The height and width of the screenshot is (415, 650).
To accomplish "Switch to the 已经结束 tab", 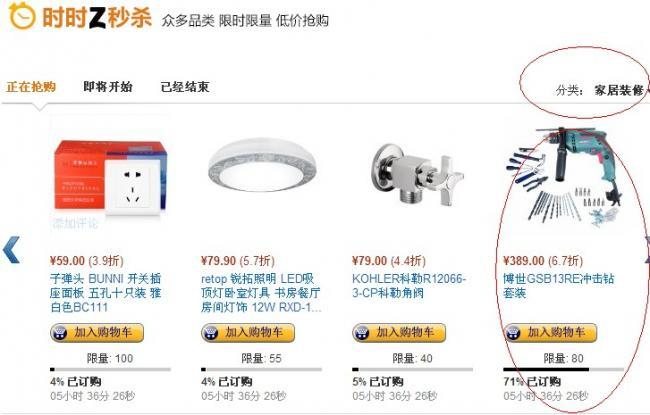I will pos(185,87).
